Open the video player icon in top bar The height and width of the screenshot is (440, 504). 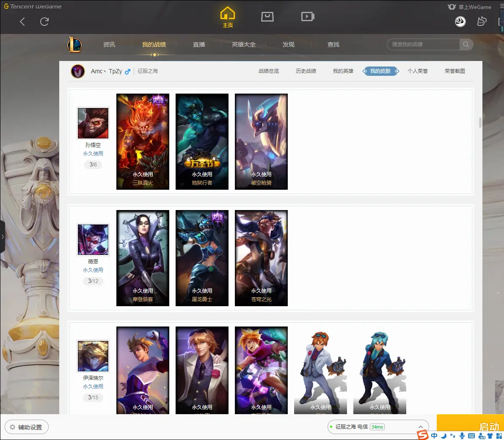[x=308, y=17]
